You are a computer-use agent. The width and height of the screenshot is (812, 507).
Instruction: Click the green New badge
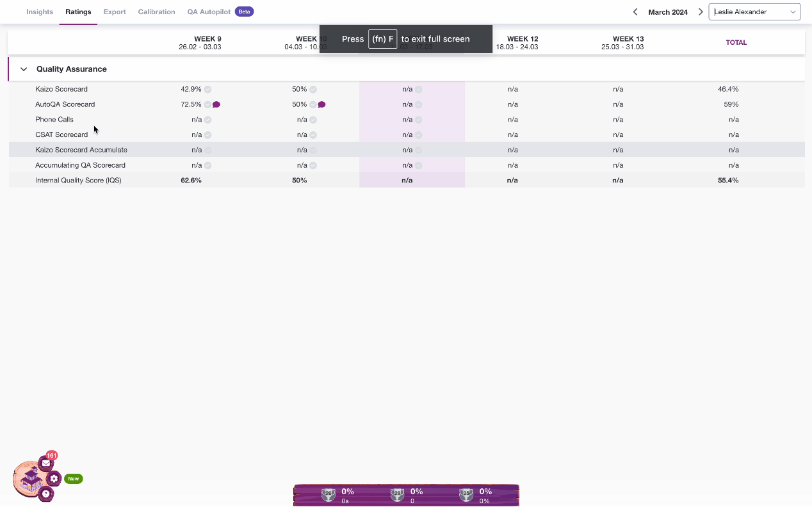coord(74,479)
